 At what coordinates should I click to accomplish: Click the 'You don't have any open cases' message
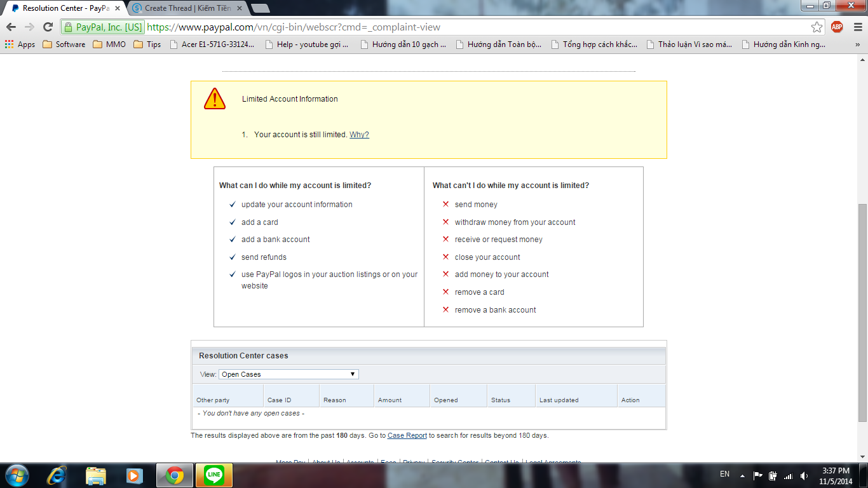click(251, 414)
